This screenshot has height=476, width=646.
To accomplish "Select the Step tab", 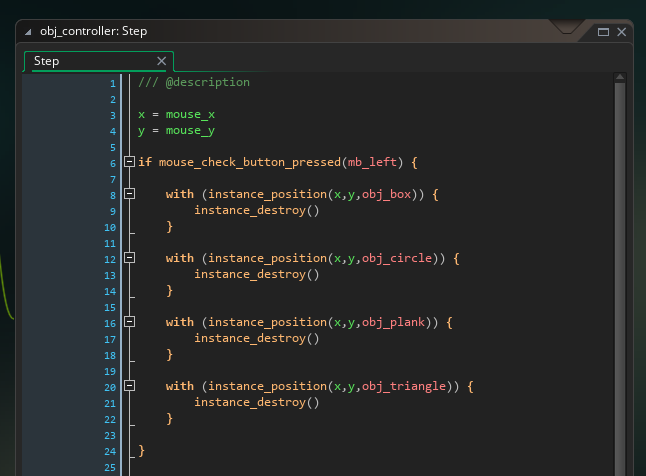I will tap(99, 61).
